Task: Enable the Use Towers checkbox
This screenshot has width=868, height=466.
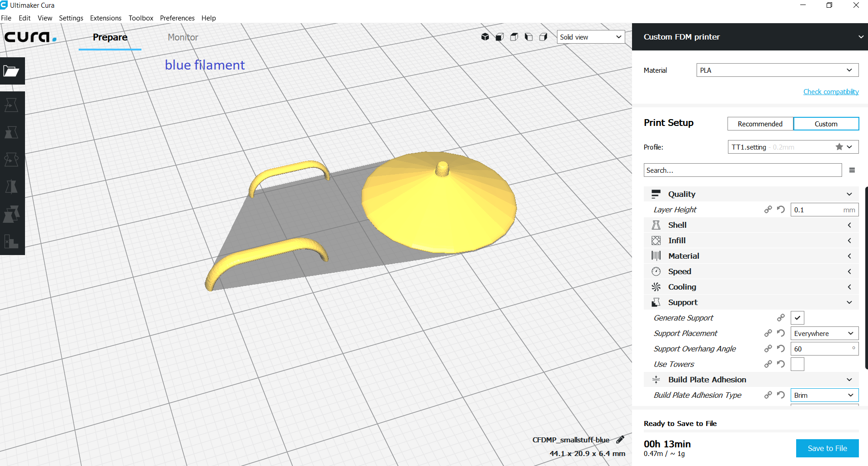Action: 798,364
